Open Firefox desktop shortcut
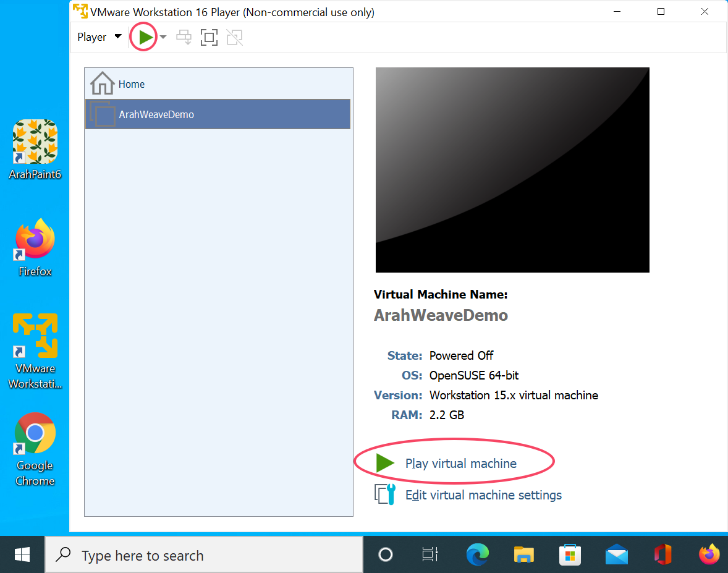Screen dimensions: 728x573 point(35,247)
